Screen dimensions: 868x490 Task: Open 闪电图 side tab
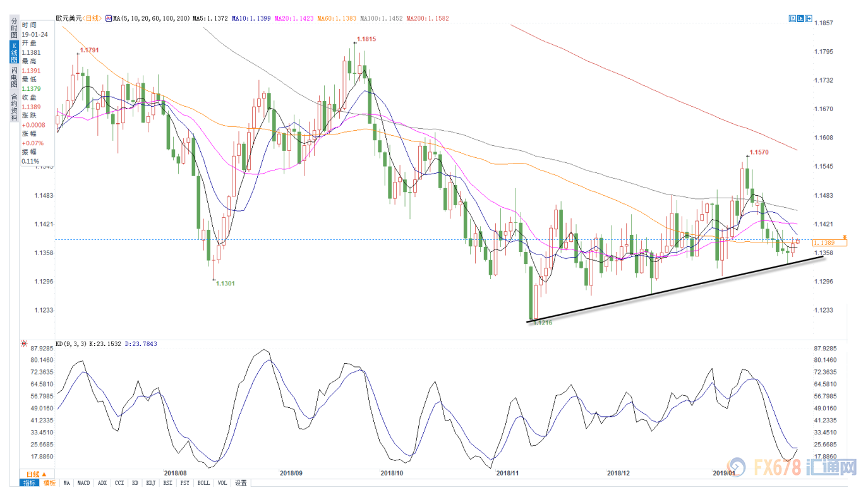click(x=14, y=78)
